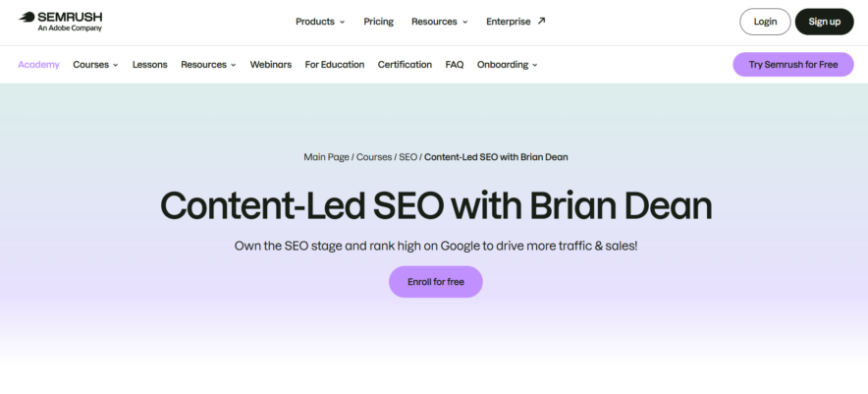This screenshot has height=394, width=868.
Task: Open the Academy home link
Action: click(38, 65)
